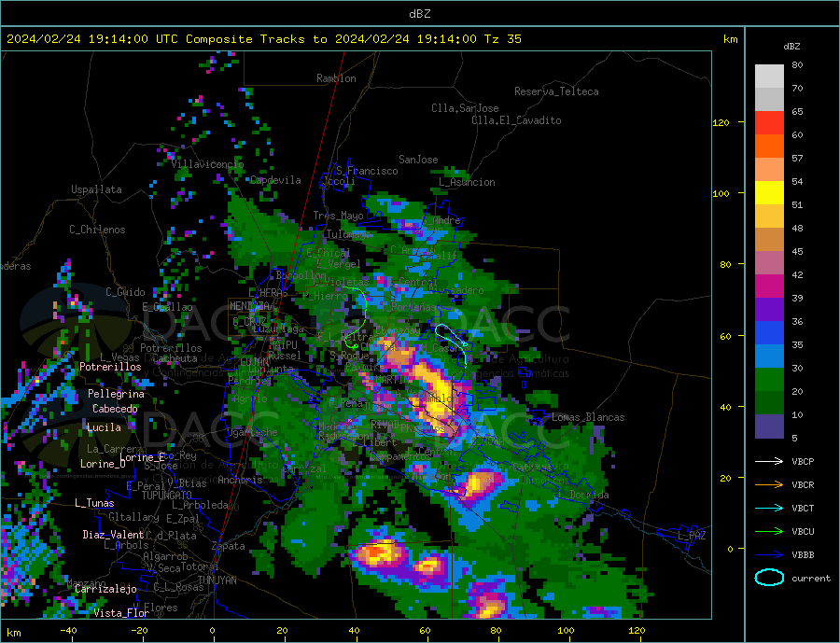The height and width of the screenshot is (643, 840).
Task: Click the 'Vista_Flor' map label
Action: (121, 613)
